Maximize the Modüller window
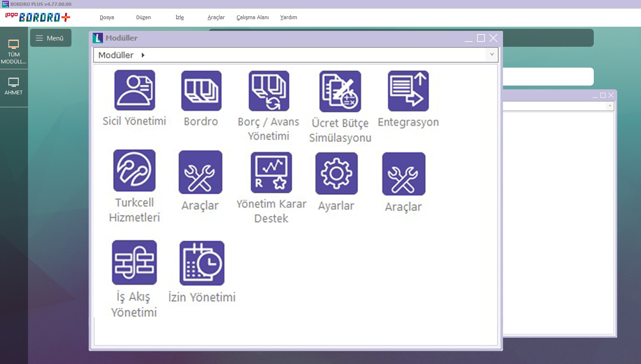 [481, 38]
